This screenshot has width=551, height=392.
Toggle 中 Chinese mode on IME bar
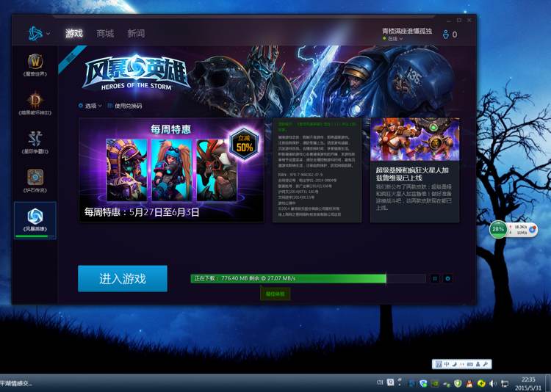446,364
